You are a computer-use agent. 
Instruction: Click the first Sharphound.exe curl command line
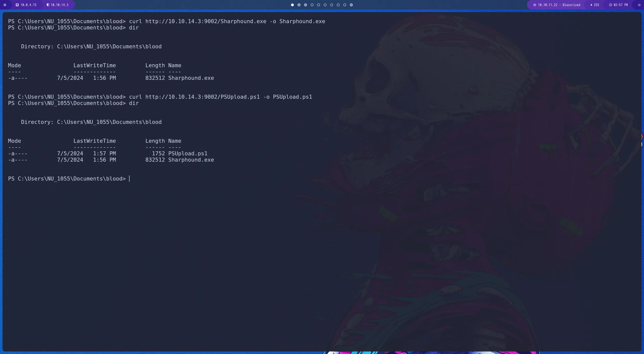[x=227, y=21]
